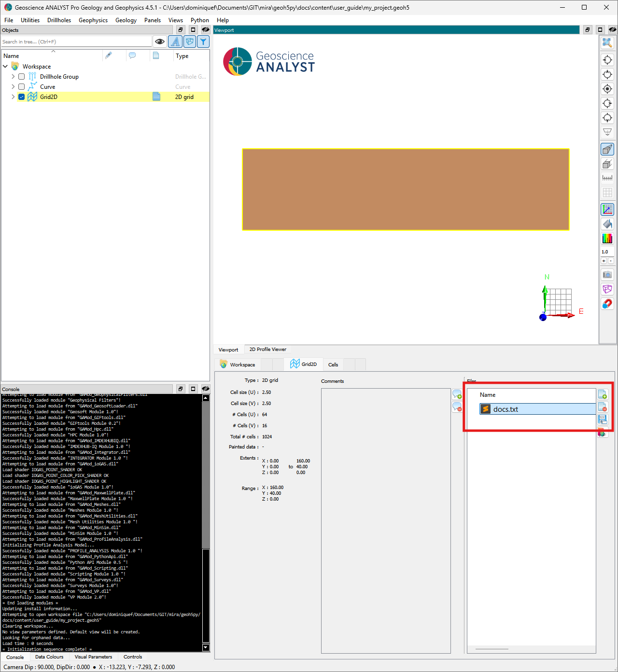Click the Name column sort header in Objects
The height and width of the screenshot is (672, 618).
(x=52, y=56)
